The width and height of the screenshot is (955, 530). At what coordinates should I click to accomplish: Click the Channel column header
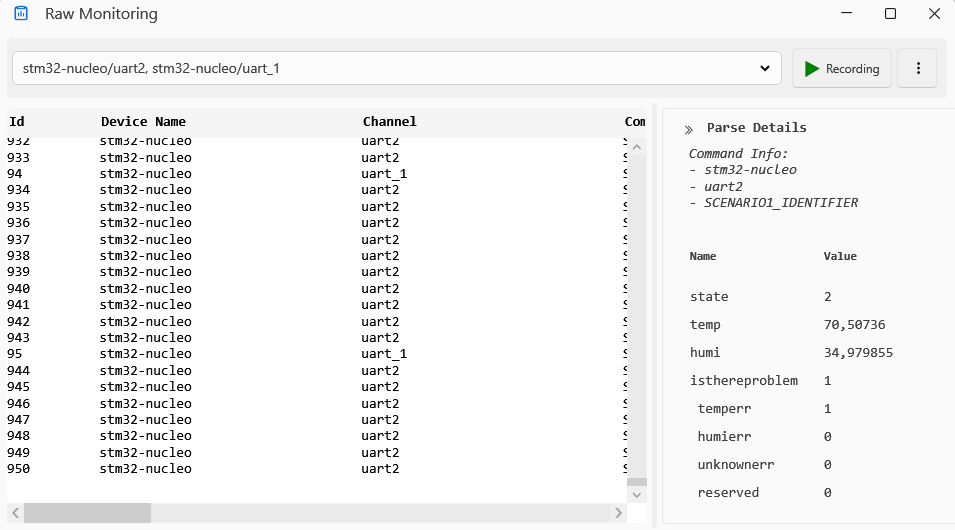pyautogui.click(x=390, y=121)
